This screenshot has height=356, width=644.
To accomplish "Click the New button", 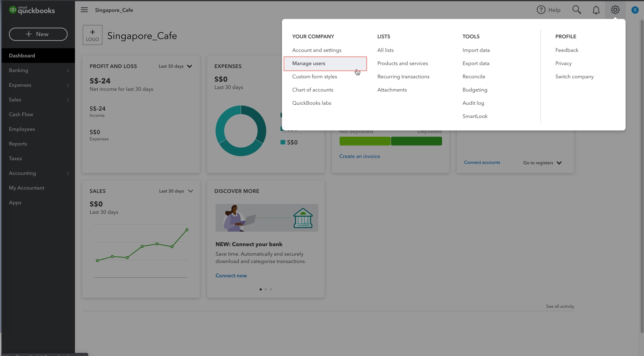I will pos(38,34).
